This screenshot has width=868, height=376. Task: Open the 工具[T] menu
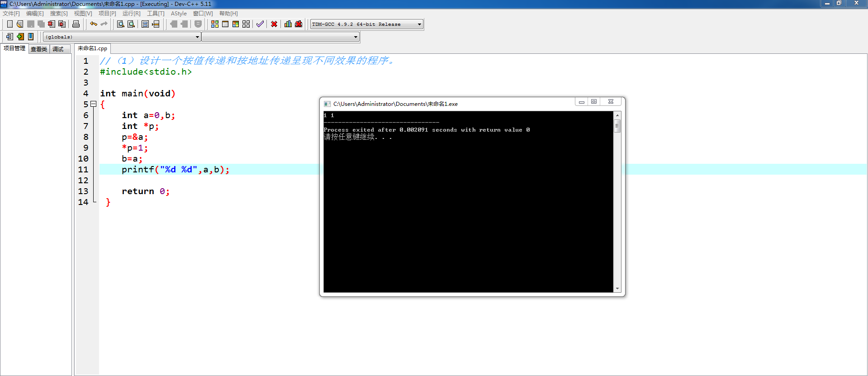pyautogui.click(x=156, y=14)
